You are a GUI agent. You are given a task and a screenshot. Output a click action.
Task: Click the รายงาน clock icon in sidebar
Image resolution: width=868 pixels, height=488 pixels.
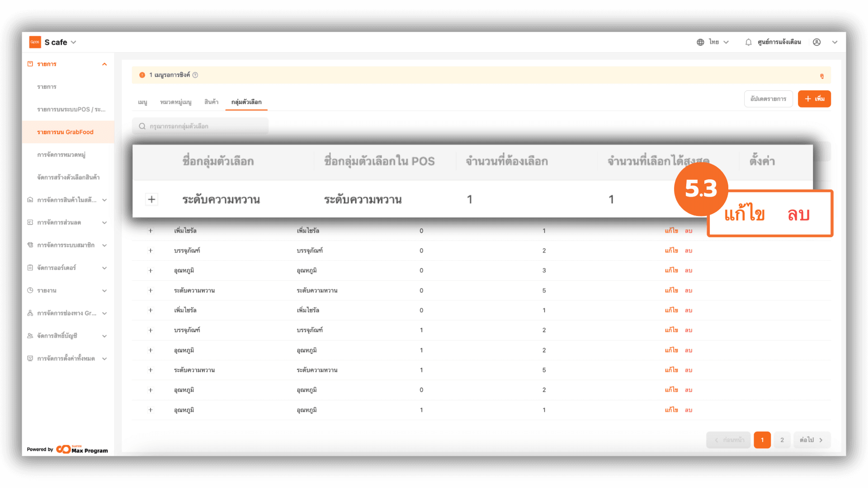(30, 290)
